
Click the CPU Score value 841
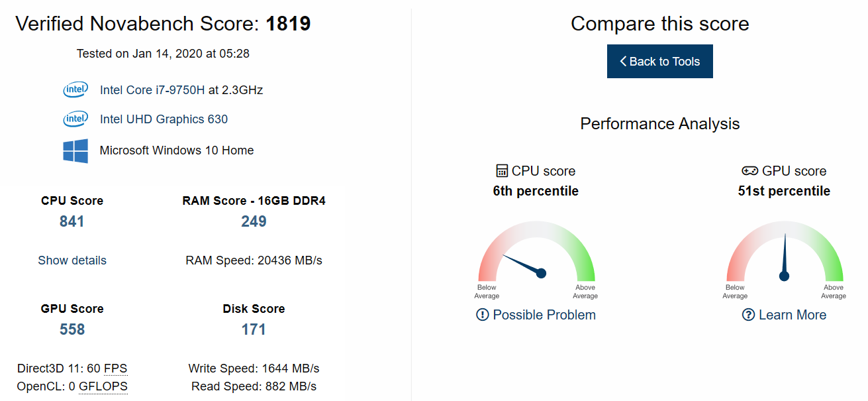coord(72,221)
